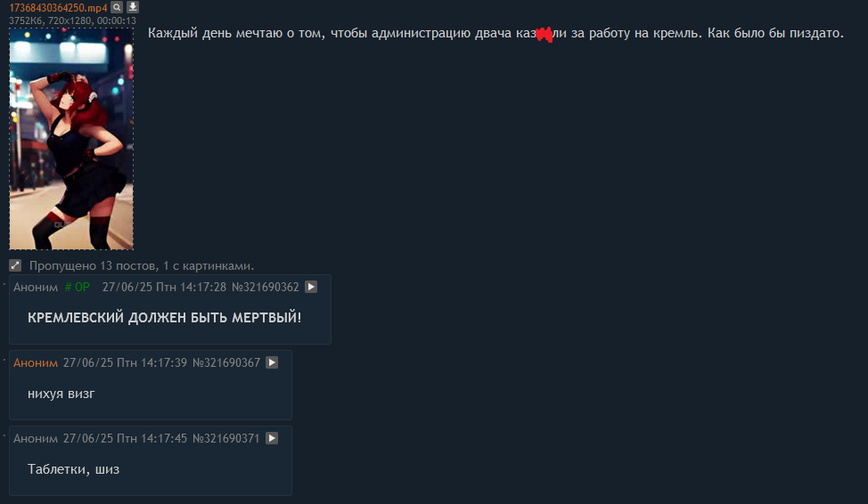Click post number №321690362
This screenshot has width=868, height=504.
(x=266, y=287)
